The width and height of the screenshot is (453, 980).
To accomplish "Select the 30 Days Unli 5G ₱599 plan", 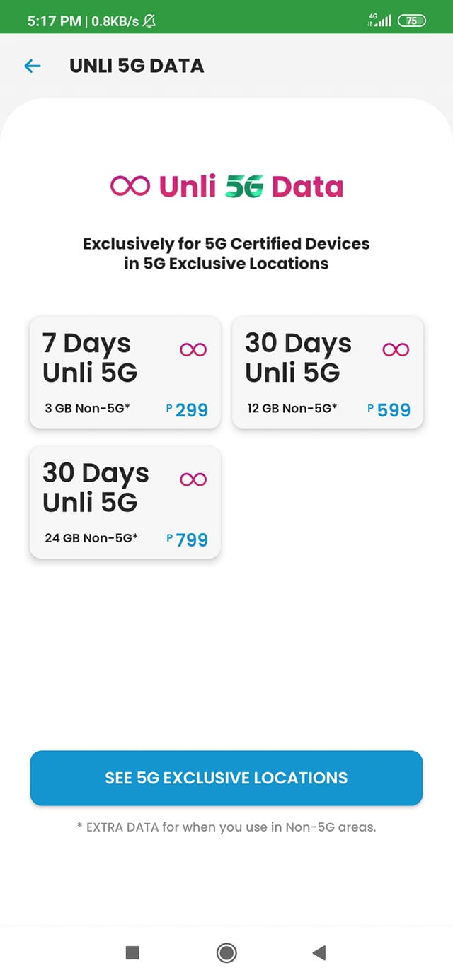I will pyautogui.click(x=327, y=373).
